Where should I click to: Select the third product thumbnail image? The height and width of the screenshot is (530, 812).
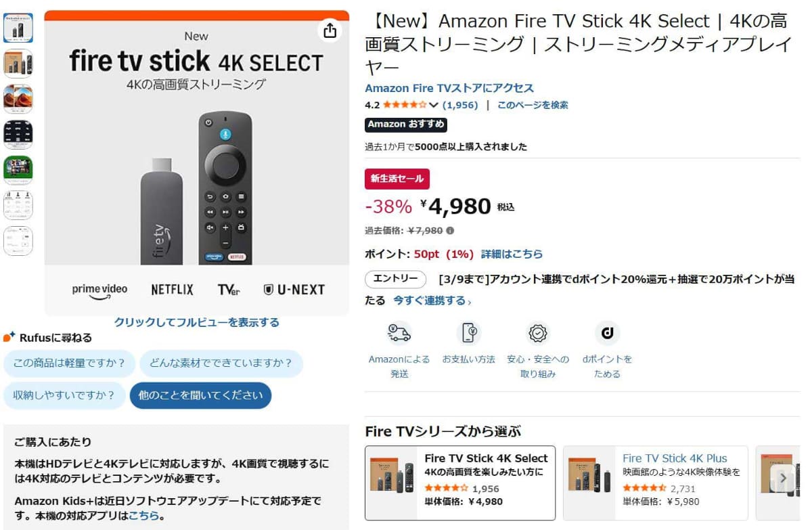click(x=18, y=99)
